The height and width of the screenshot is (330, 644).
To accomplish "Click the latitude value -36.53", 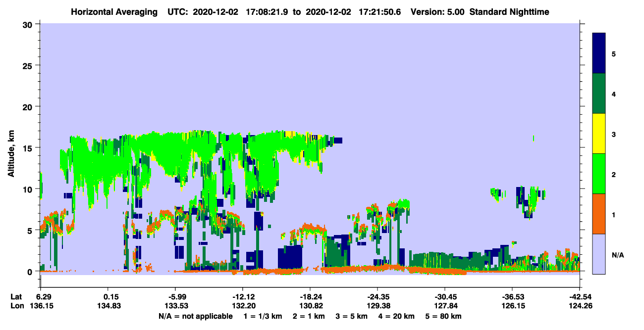I will [512, 297].
